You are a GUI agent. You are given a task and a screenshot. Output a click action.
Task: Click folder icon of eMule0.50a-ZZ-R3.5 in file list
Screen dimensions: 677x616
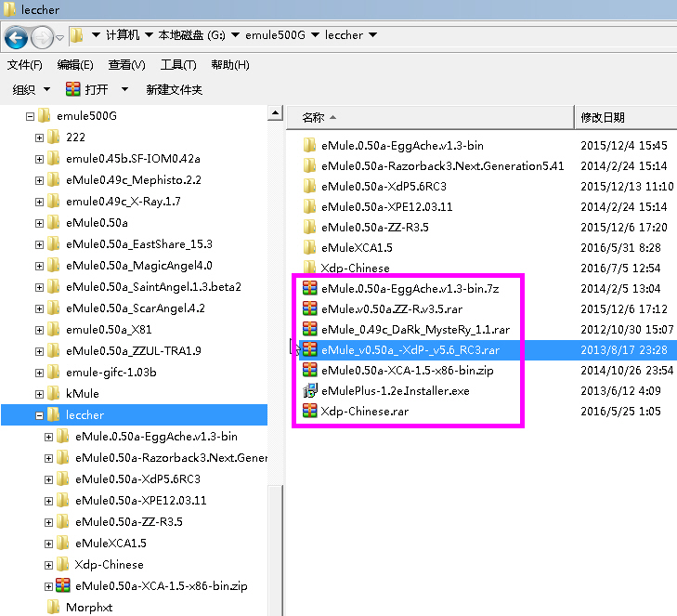[x=309, y=227]
